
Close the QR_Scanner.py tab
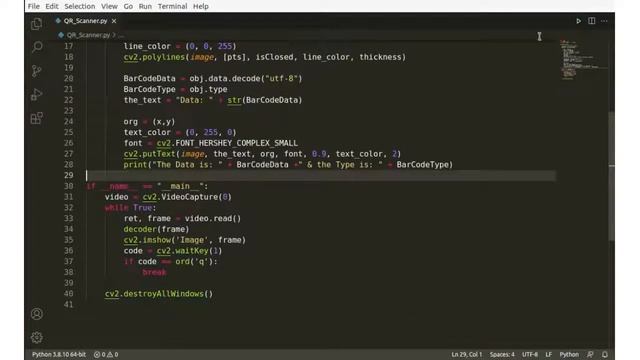point(114,21)
